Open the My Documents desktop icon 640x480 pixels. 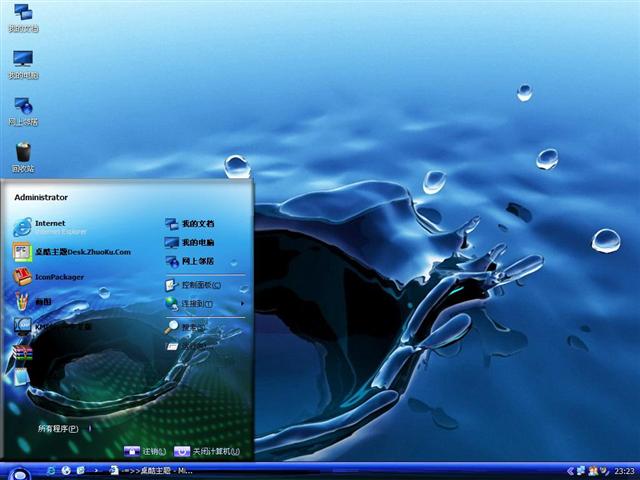[x=23, y=14]
